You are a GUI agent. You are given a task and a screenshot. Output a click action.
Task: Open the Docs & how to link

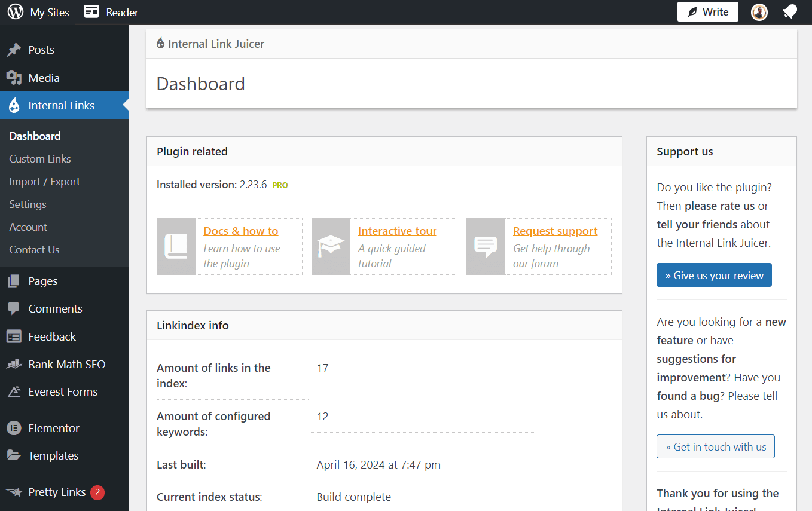click(241, 231)
